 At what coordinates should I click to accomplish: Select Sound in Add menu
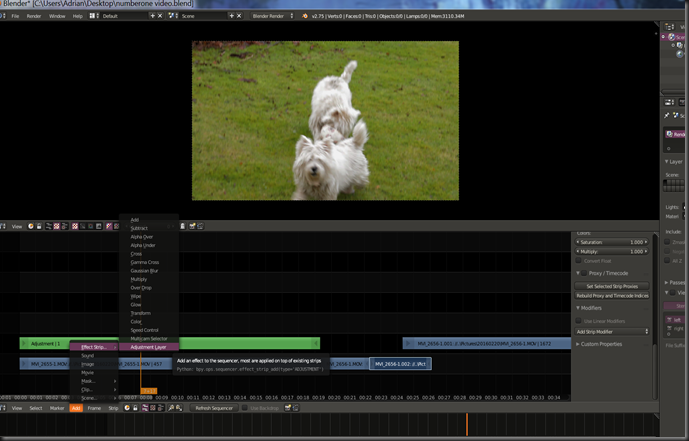pyautogui.click(x=94, y=356)
